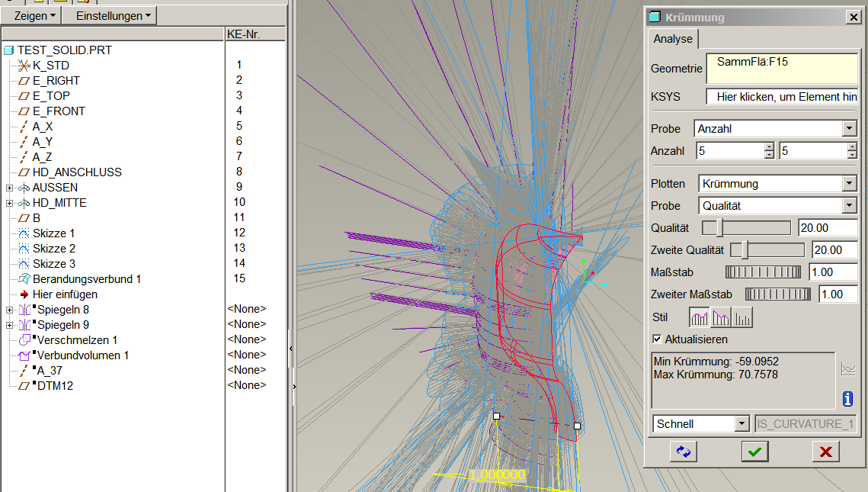The width and height of the screenshot is (868, 492).
Task: Switch to the Analyse tab
Action: tap(673, 39)
